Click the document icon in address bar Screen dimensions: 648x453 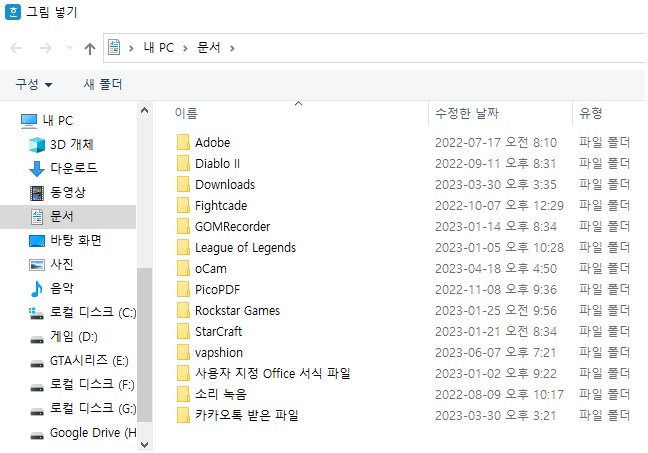point(114,48)
